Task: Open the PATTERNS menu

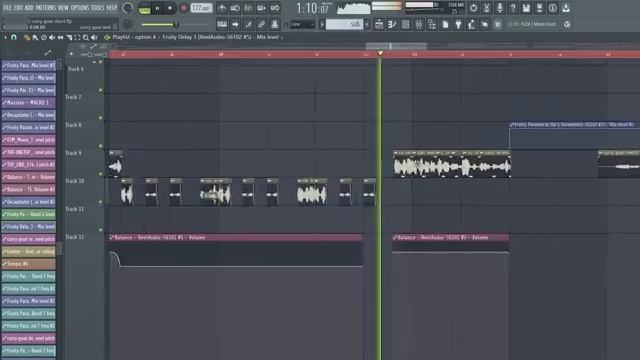Action: [x=45, y=8]
